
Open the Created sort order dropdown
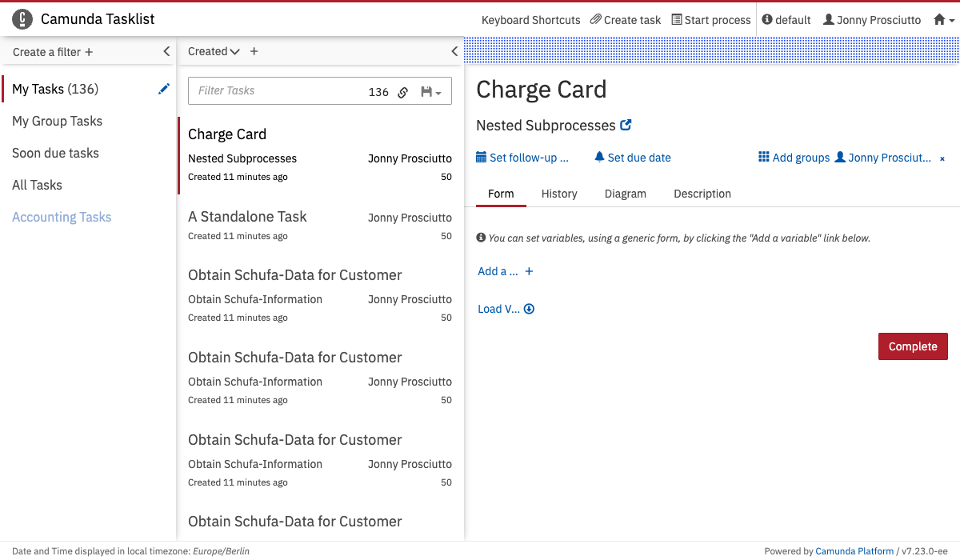(x=214, y=51)
